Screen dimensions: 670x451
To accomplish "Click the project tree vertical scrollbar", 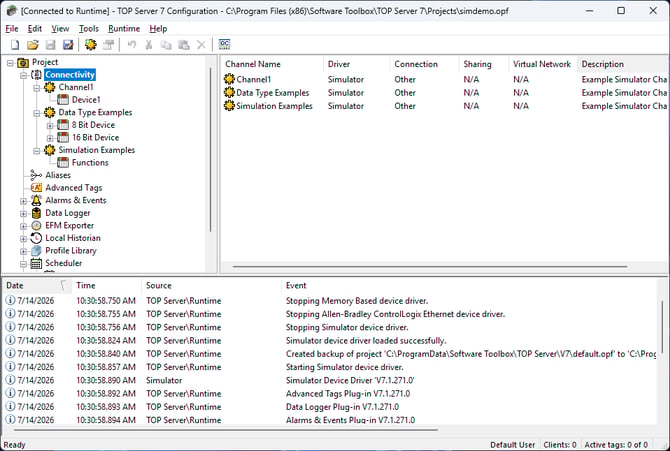I will [211, 150].
